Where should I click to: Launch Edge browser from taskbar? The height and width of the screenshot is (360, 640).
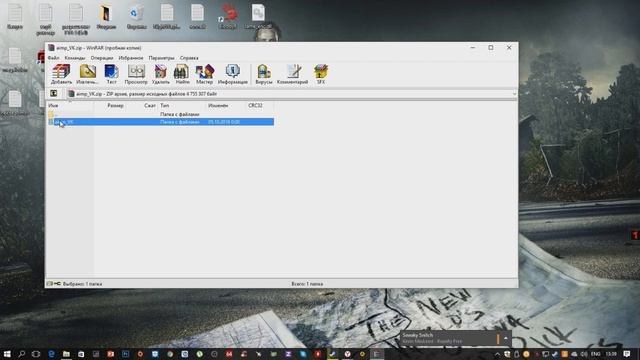(51, 353)
